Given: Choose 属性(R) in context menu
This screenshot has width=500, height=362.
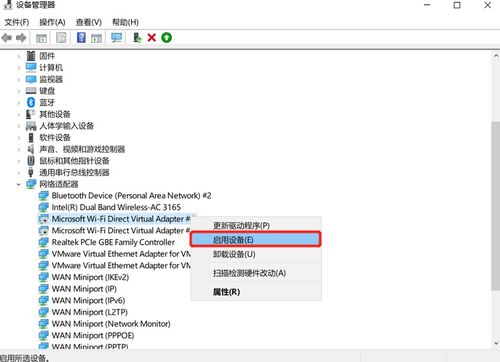Looking at the screenshot, I should (x=256, y=292).
